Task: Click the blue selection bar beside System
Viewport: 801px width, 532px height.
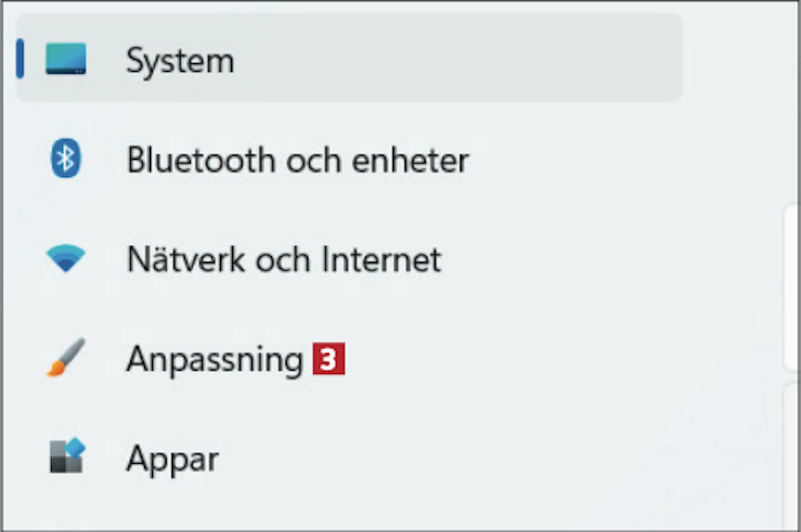Action: pyautogui.click(x=20, y=58)
